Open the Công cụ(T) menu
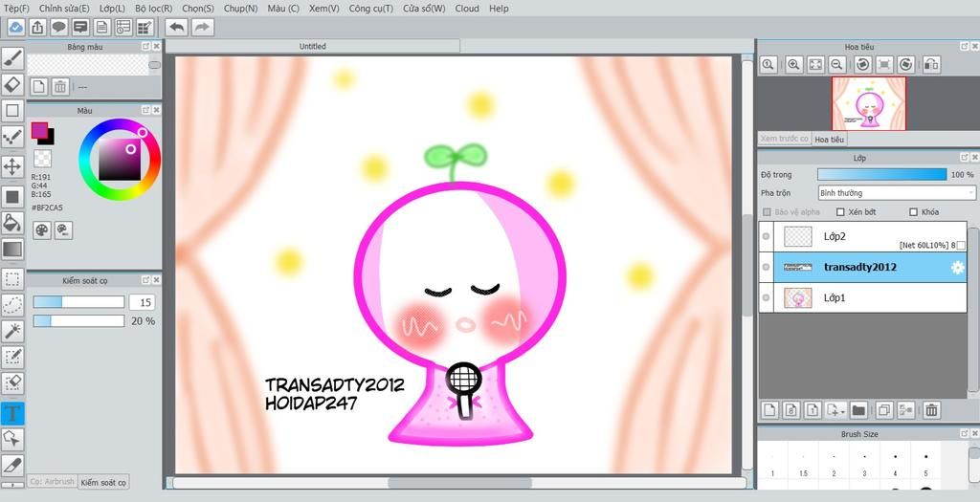The height and width of the screenshot is (502, 980). [371, 8]
